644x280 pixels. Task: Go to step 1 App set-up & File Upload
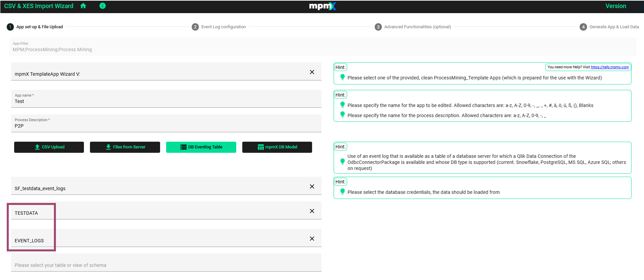35,27
